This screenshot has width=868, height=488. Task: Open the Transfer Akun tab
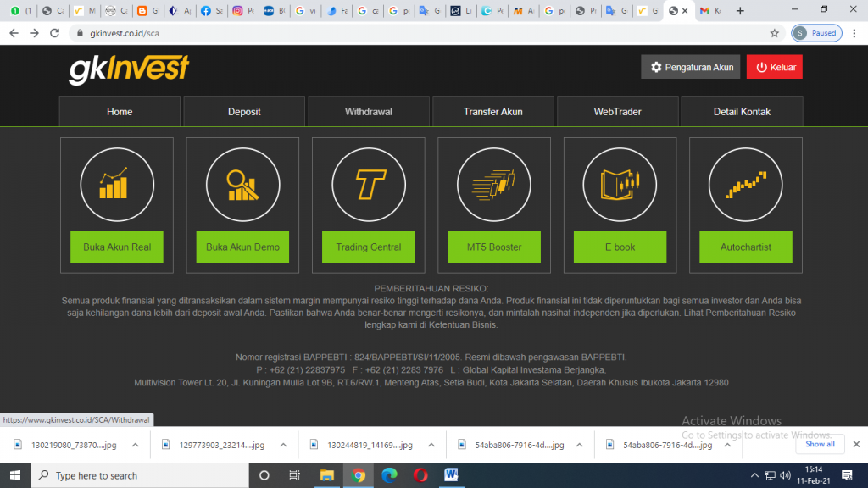492,112
